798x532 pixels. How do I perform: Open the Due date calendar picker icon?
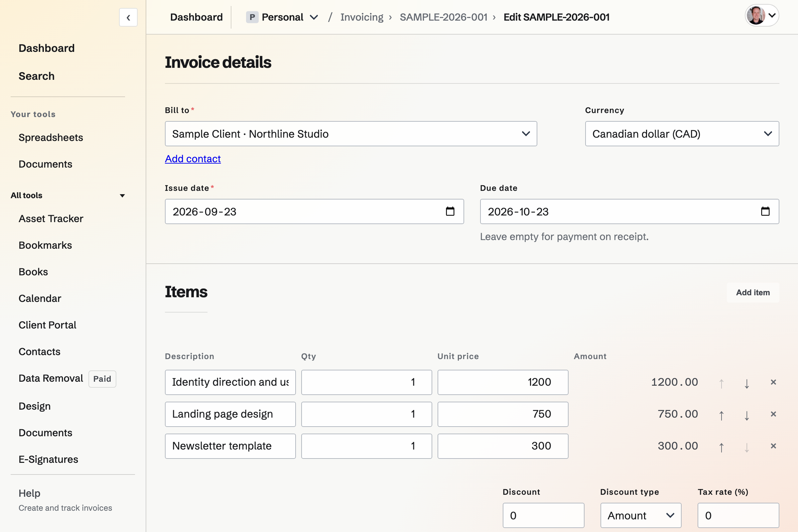click(765, 211)
